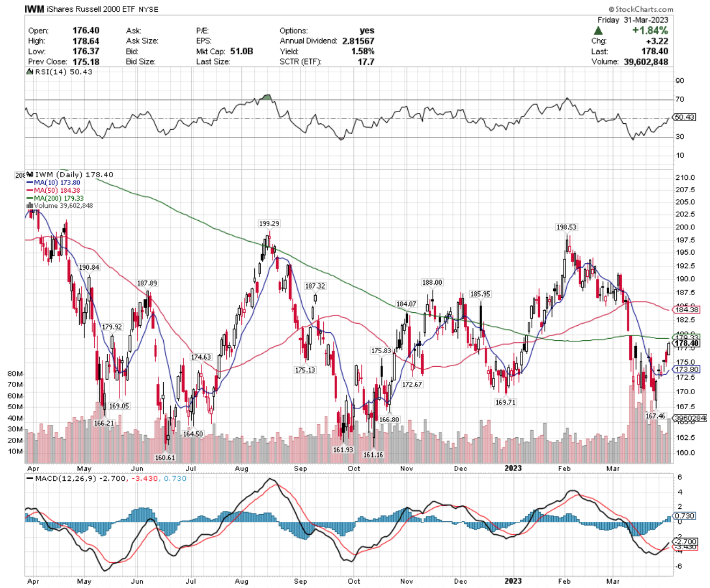Click the RSI(14) 50.43 indicator label

pos(60,72)
